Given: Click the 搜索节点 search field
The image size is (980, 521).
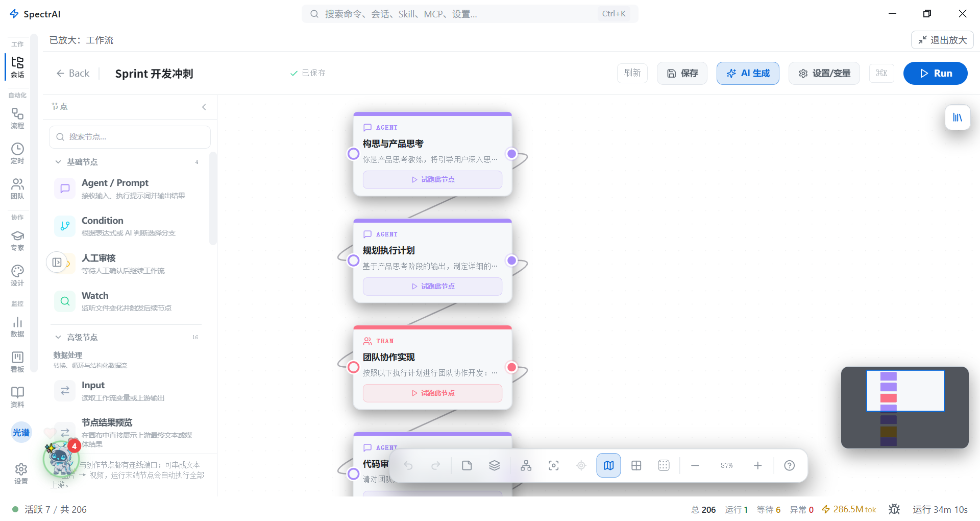Looking at the screenshot, I should (130, 137).
